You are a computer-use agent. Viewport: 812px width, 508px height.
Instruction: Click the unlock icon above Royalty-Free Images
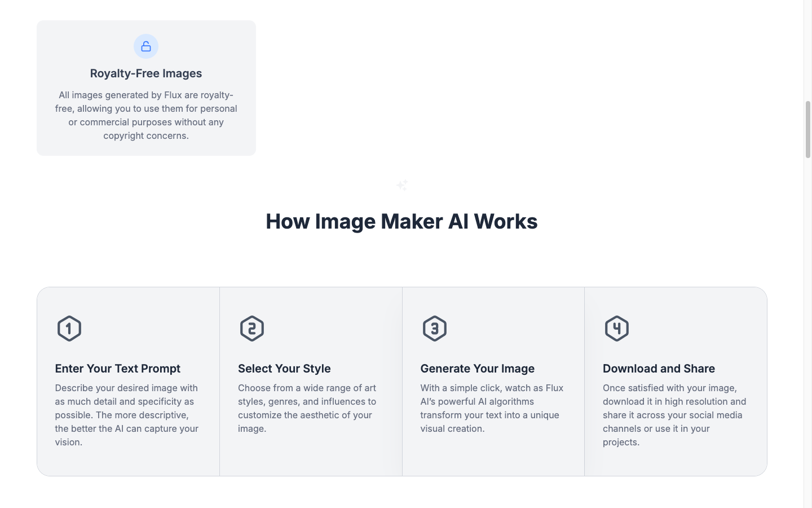[146, 46]
